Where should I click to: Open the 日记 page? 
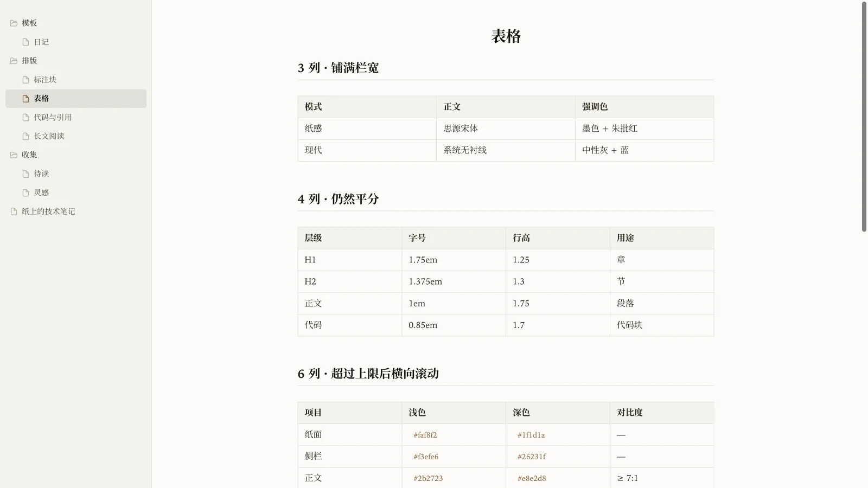[x=76, y=42]
